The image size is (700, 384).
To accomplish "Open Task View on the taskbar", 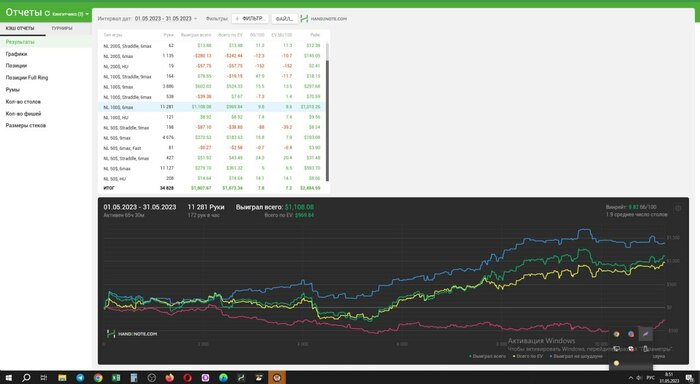I will [44, 378].
